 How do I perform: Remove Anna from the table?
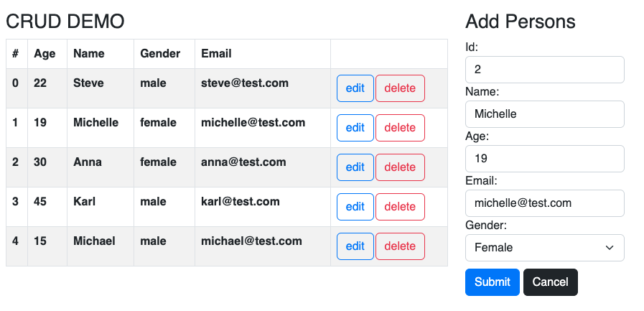click(400, 167)
